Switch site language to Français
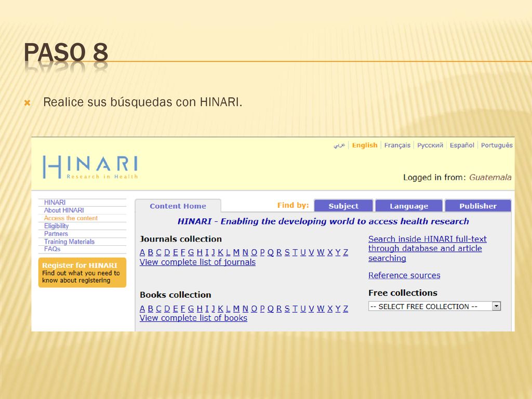Viewport: 532px width, 399px height. click(x=397, y=145)
